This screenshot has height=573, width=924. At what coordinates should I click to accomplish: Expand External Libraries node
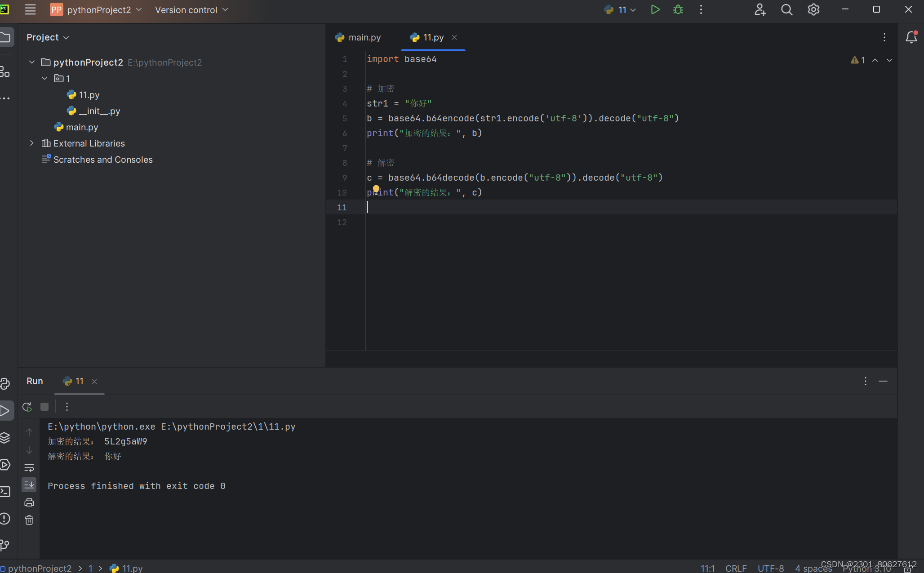coord(32,143)
